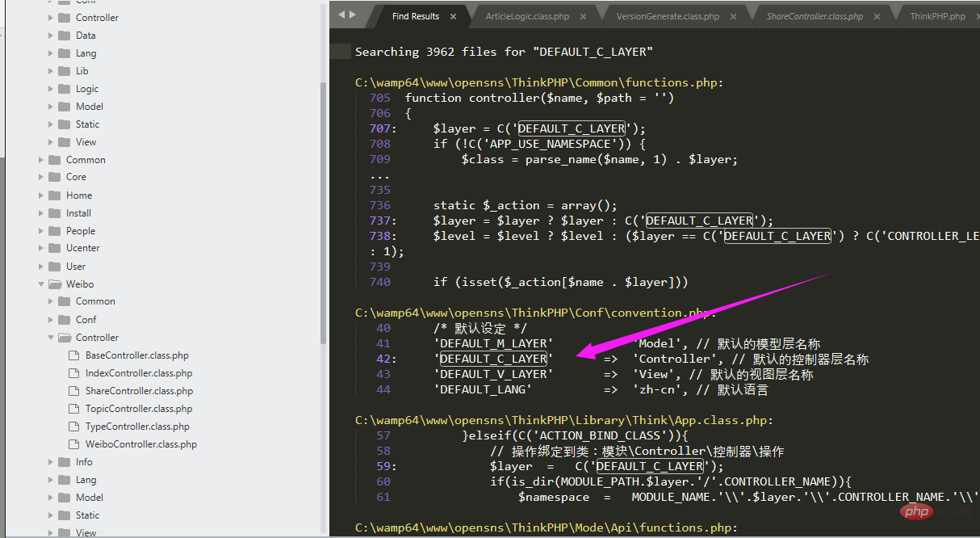
Task: Open the ThinkPHP.php tab
Action: (x=938, y=16)
